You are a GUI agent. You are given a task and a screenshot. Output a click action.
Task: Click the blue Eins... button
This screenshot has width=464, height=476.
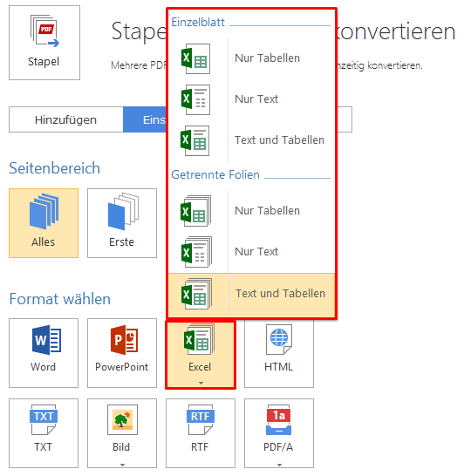145,119
